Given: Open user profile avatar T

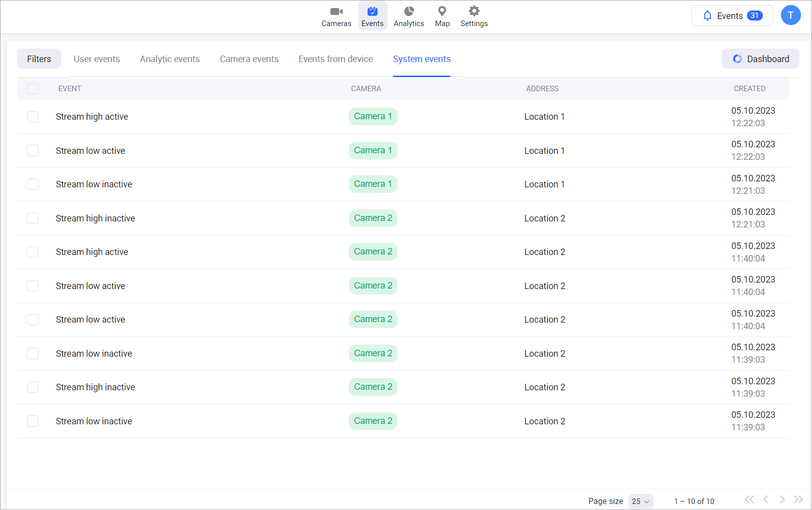Looking at the screenshot, I should (x=790, y=16).
